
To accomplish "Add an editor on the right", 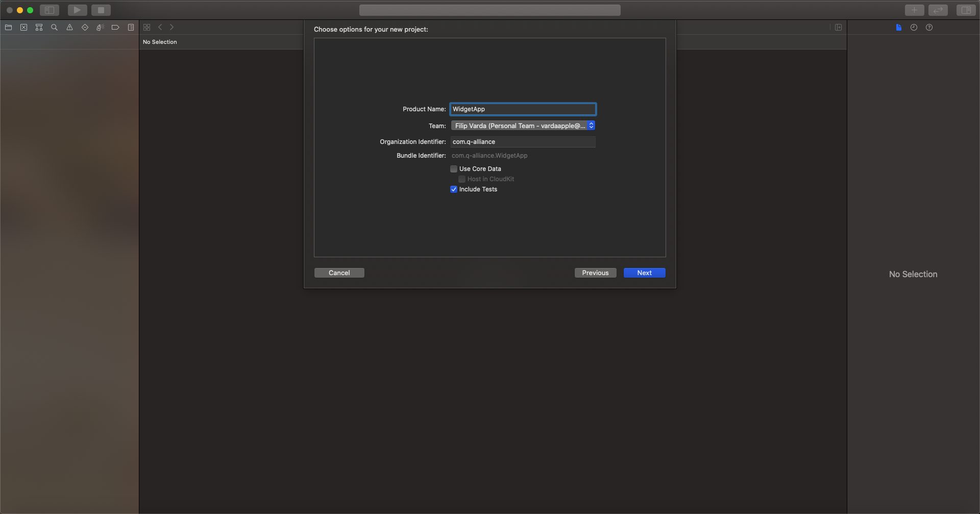I will [838, 28].
